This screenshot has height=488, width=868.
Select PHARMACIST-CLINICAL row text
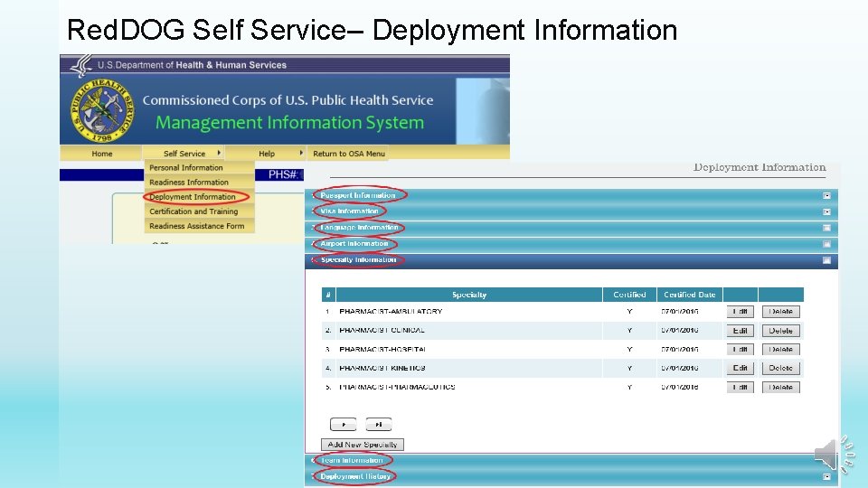(x=382, y=331)
